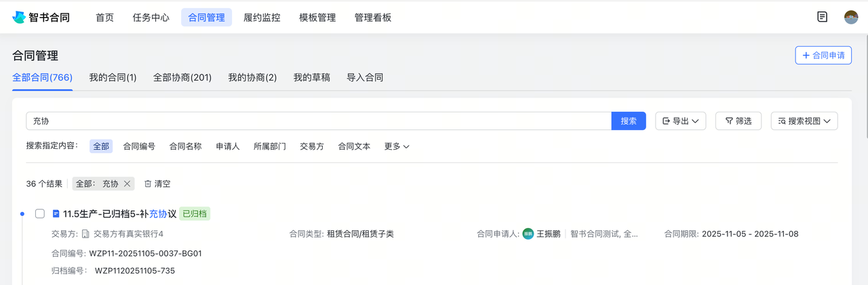
Task: Switch to 我的协商(2) tab
Action: click(252, 78)
